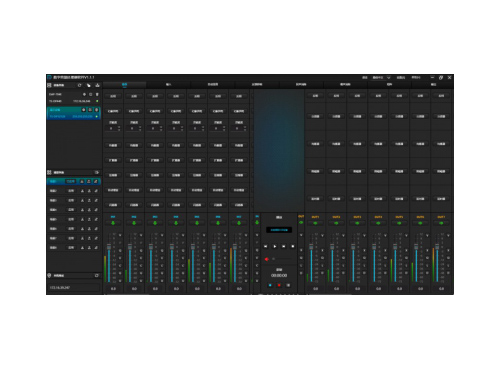
Task: Switch to the second tab in the top tab bar
Action: 168,85
